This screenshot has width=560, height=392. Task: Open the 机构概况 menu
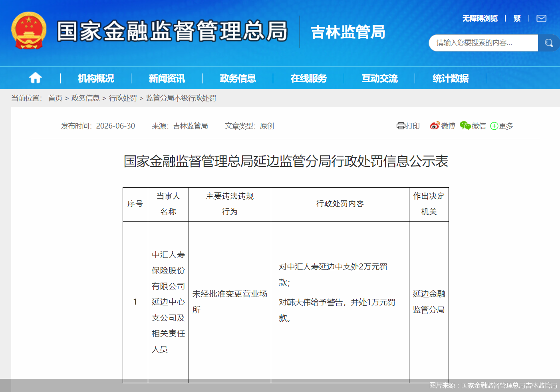click(96, 78)
